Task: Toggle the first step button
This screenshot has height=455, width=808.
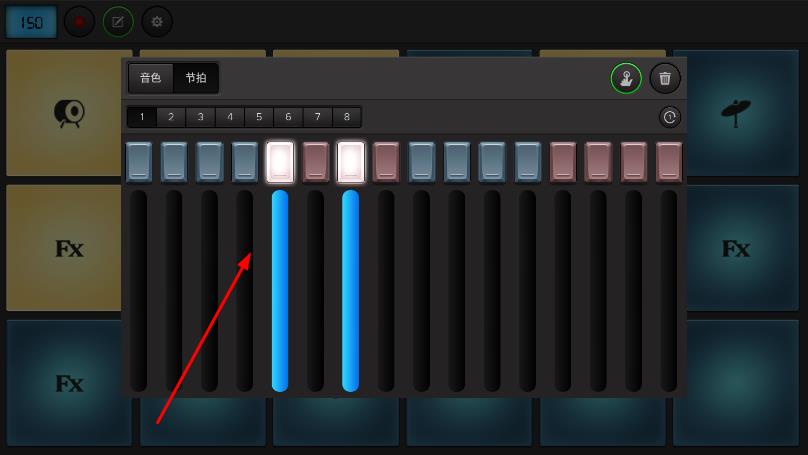Action: click(139, 162)
